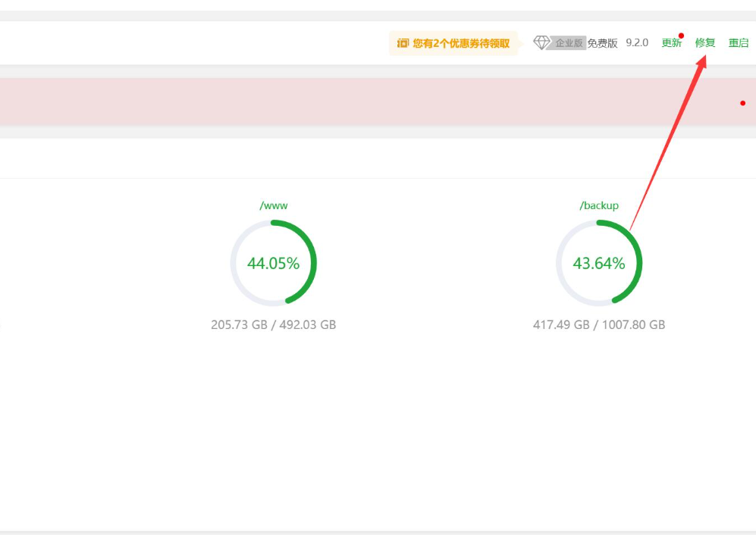Click 重启 to restart the panel
Viewport: 756px width, 535px height.
(x=739, y=43)
